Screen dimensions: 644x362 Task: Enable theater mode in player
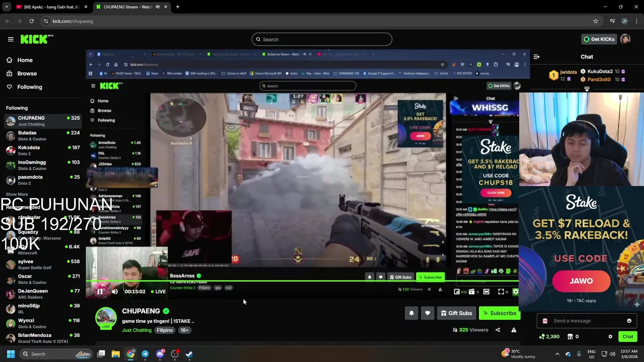(x=487, y=292)
